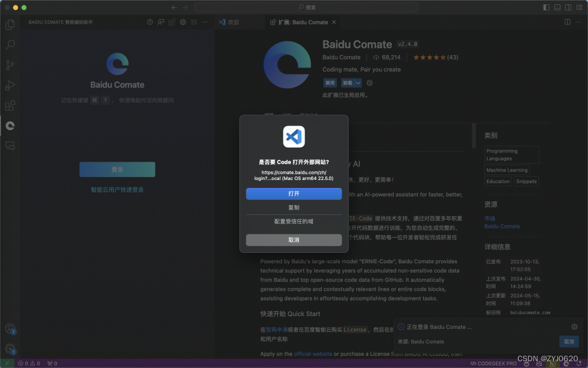The width and height of the screenshot is (588, 368).
Task: Toggle the bottom panel layout icon
Action: tap(557, 7)
